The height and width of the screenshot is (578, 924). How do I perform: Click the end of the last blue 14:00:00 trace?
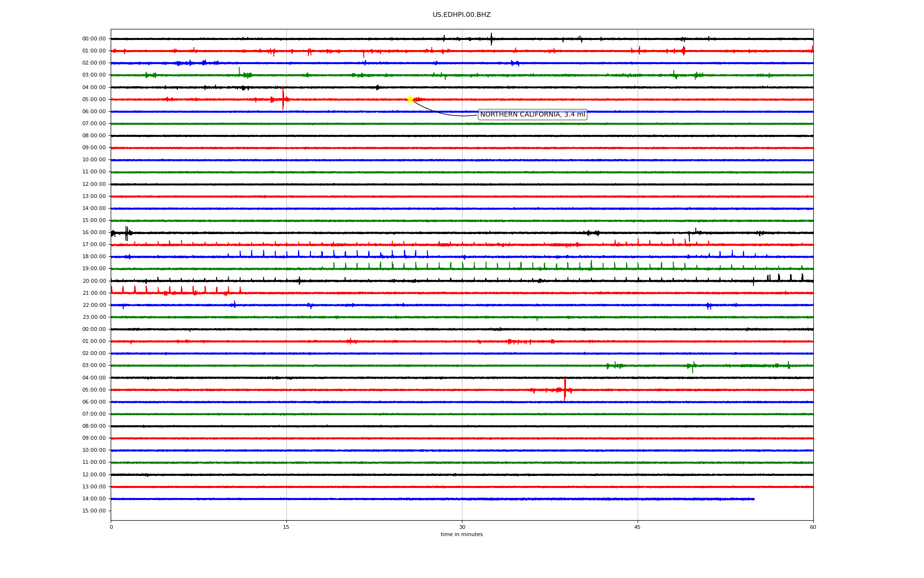(x=754, y=499)
